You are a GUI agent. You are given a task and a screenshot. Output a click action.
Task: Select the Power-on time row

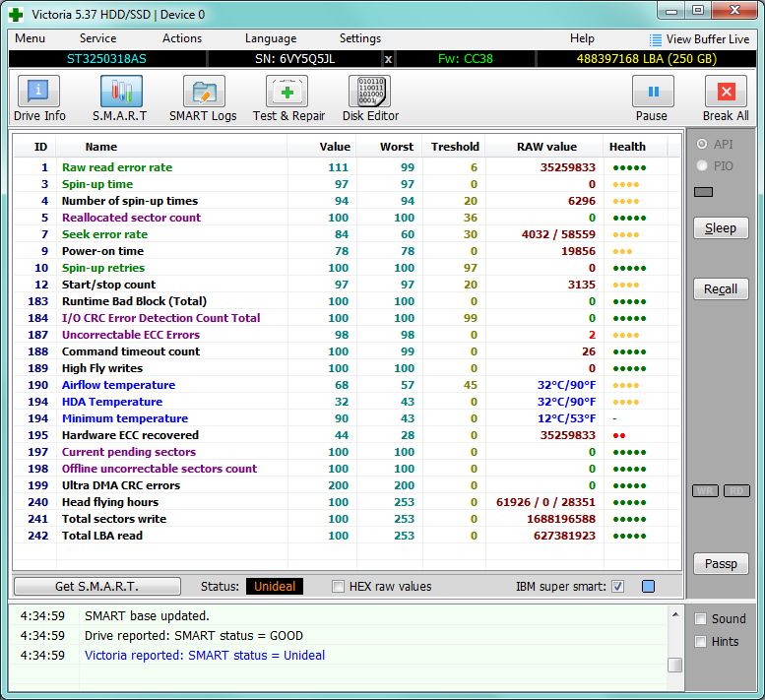[x=347, y=251]
